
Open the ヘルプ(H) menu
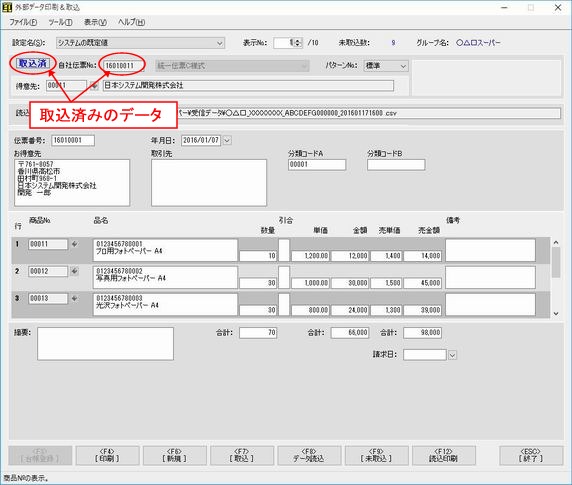coord(131,22)
